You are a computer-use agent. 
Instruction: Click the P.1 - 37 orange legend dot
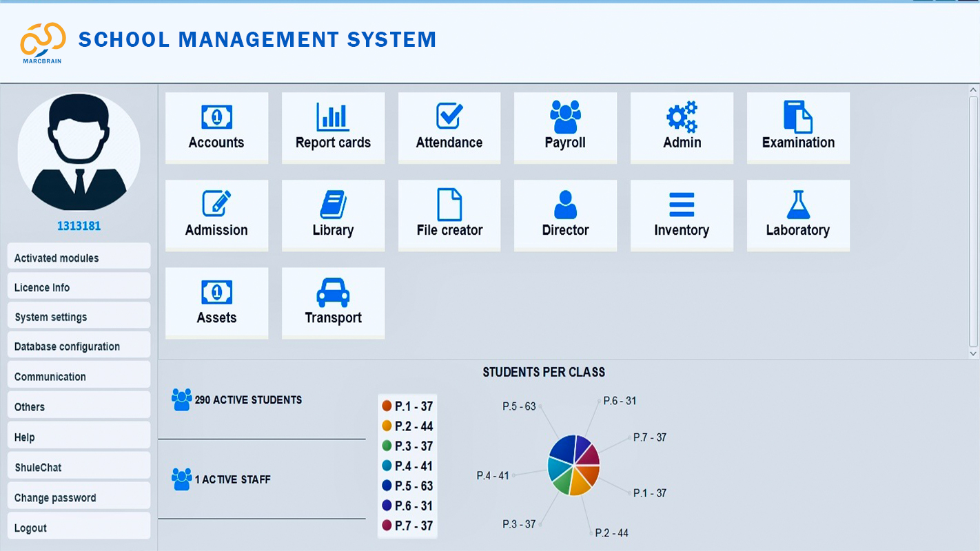[387, 406]
